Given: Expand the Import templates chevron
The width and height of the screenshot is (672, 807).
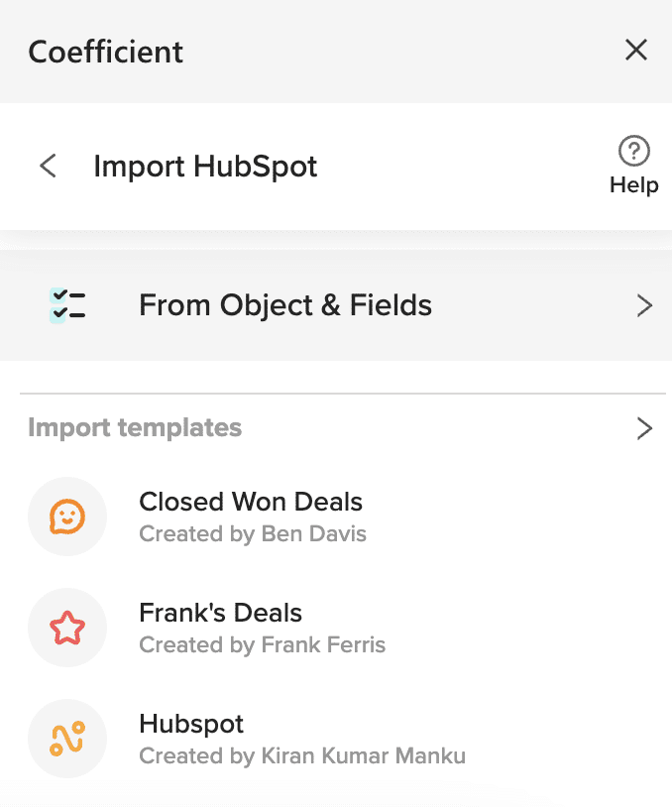Looking at the screenshot, I should 644,428.
